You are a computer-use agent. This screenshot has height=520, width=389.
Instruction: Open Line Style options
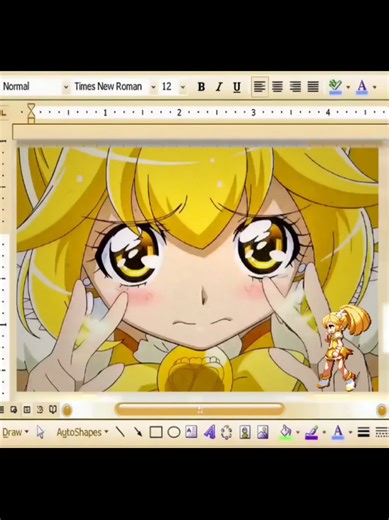364,432
